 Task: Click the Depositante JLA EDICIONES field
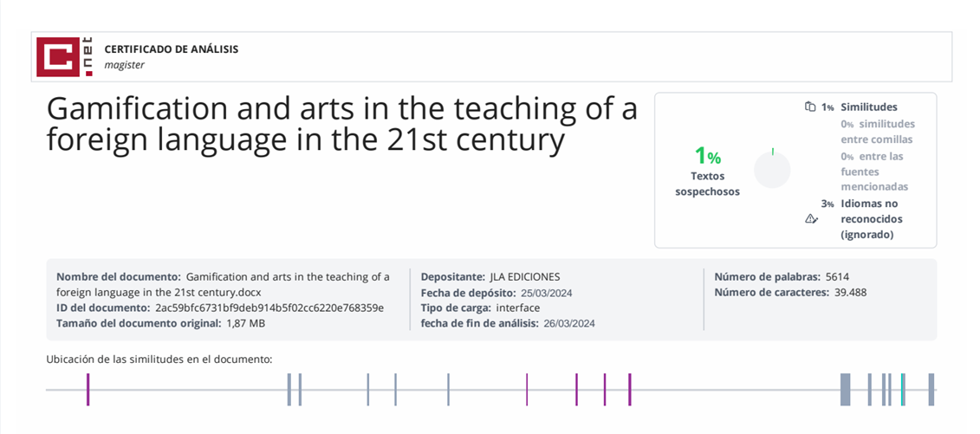pos(490,277)
